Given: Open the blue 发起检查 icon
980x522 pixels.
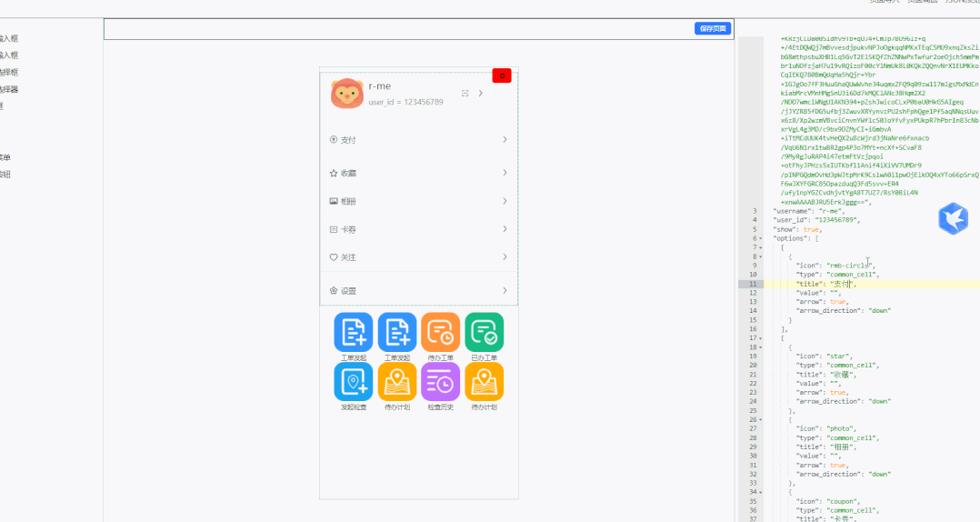Looking at the screenshot, I should tap(353, 381).
